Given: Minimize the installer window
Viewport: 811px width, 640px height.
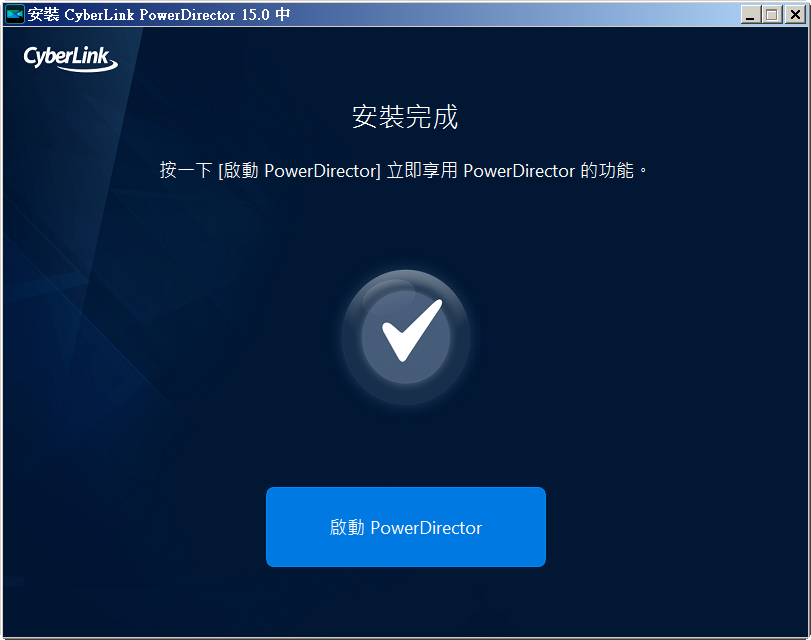Looking at the screenshot, I should (x=750, y=14).
